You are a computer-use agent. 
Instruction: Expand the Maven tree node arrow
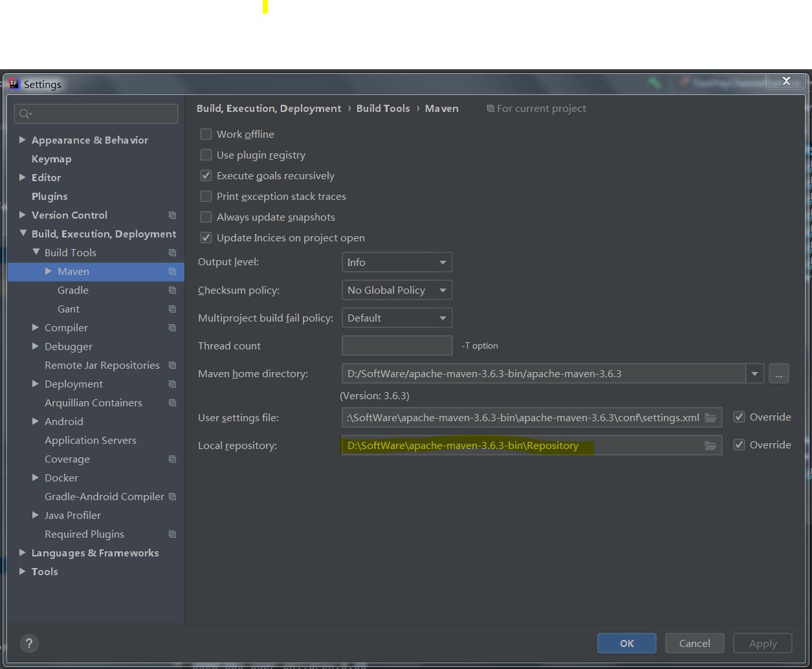pos(49,271)
